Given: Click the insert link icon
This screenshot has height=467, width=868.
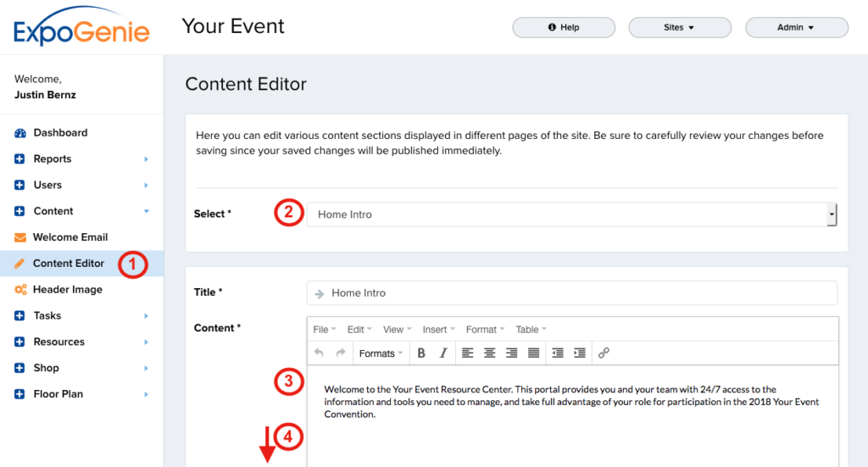Looking at the screenshot, I should [604, 353].
